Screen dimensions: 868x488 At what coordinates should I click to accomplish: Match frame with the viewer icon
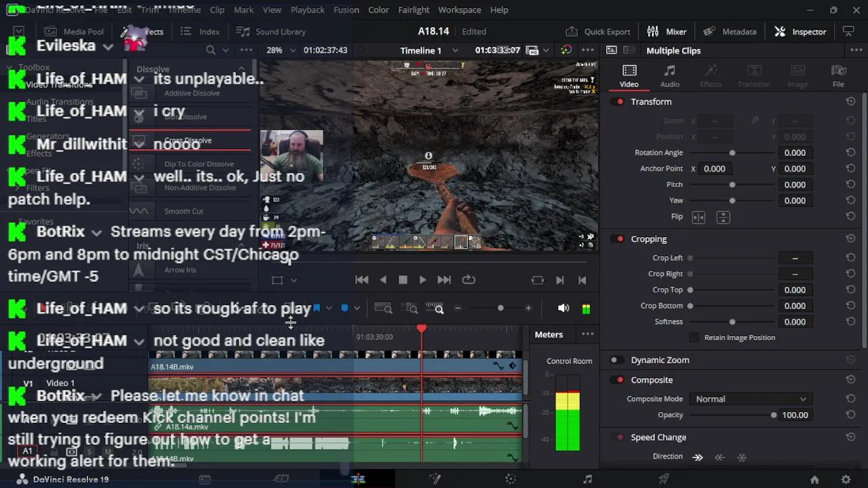point(538,280)
